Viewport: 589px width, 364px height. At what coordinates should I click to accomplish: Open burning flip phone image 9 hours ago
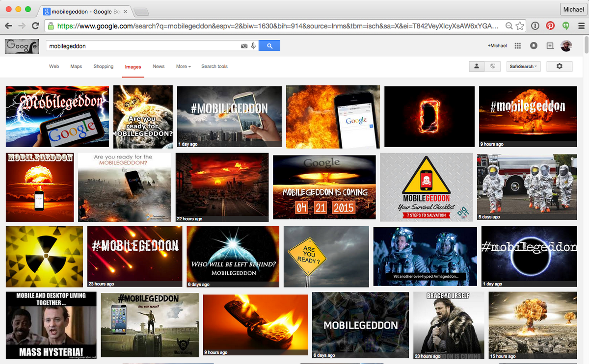[255, 326]
